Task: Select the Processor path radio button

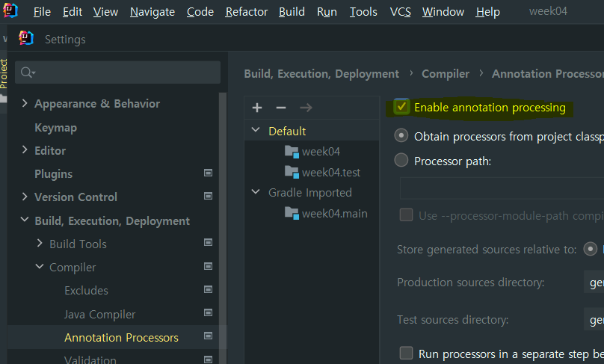Action: coord(402,160)
